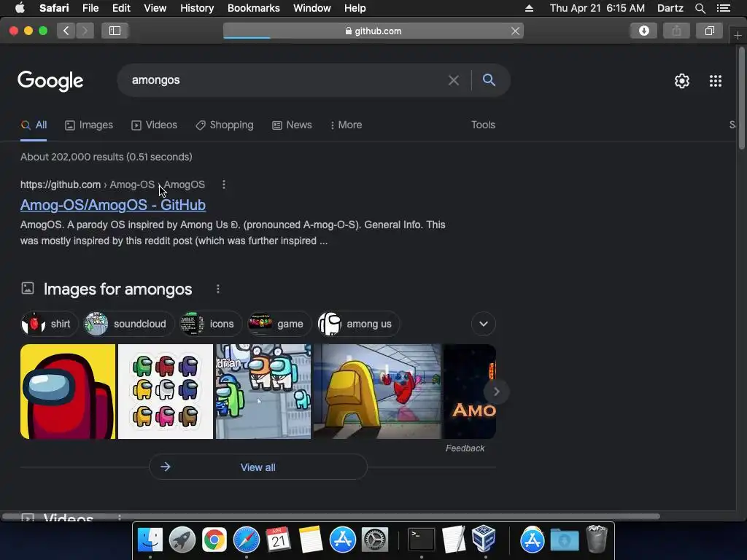
Task: Open options menu for Images for amongos
Action: tap(217, 289)
